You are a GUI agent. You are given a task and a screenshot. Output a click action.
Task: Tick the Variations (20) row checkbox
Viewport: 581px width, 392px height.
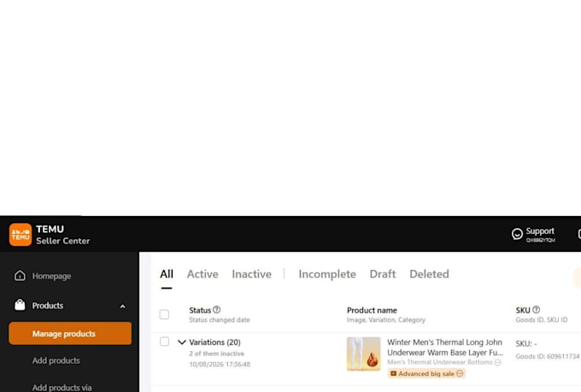click(164, 342)
